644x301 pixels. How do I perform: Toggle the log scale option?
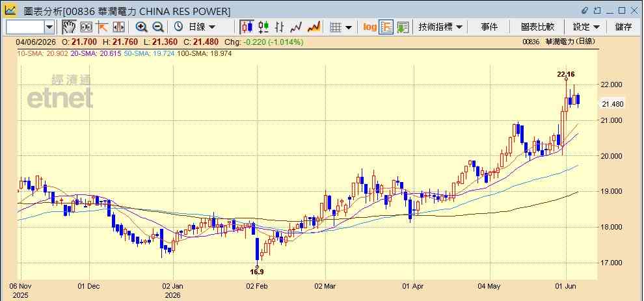point(369,27)
